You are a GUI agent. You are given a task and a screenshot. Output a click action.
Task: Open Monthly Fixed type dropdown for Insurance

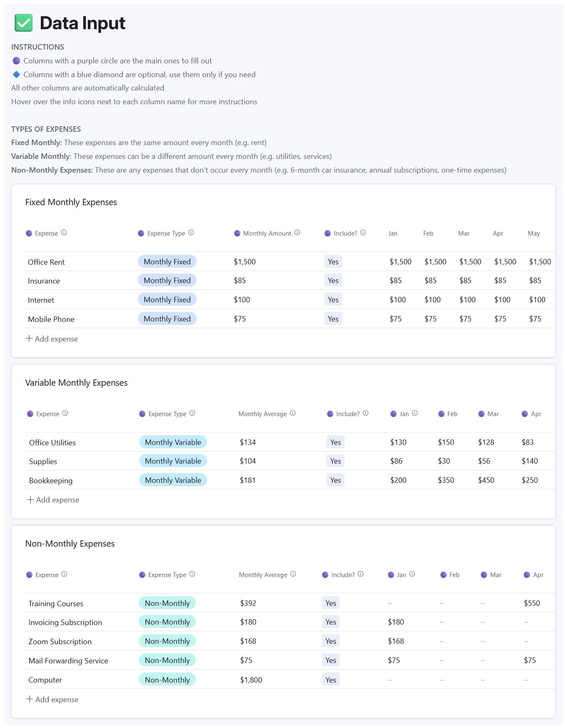pyautogui.click(x=167, y=281)
